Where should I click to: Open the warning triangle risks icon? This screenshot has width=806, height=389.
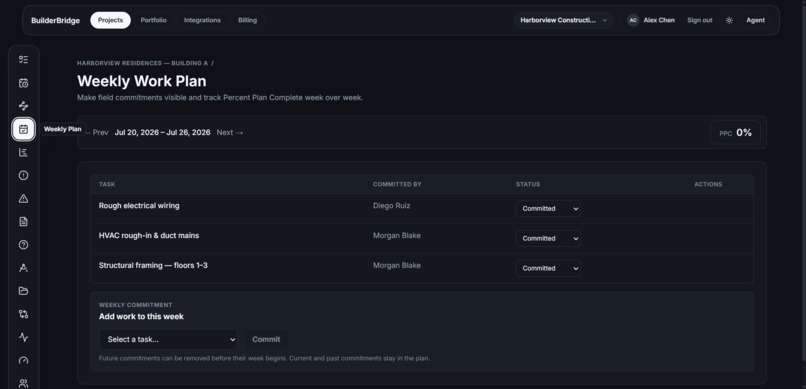pos(23,198)
